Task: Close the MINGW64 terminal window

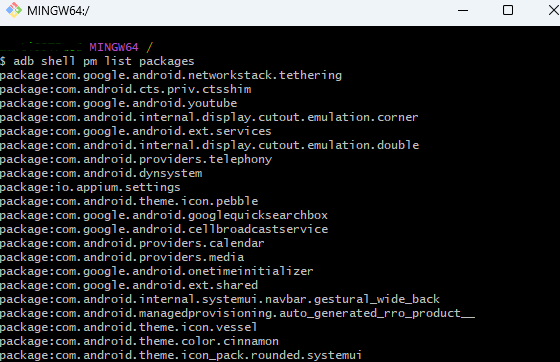Action: 554,10
